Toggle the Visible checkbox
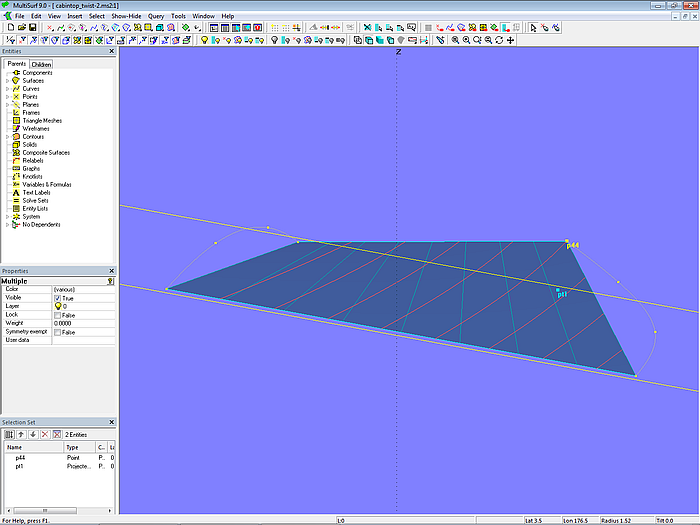Viewport: 700px width, 525px height. [x=57, y=298]
